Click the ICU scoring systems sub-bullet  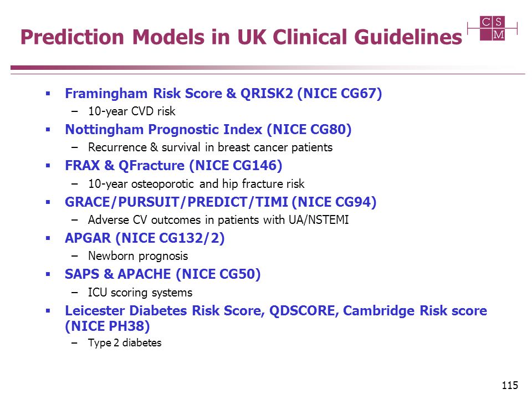(140, 293)
